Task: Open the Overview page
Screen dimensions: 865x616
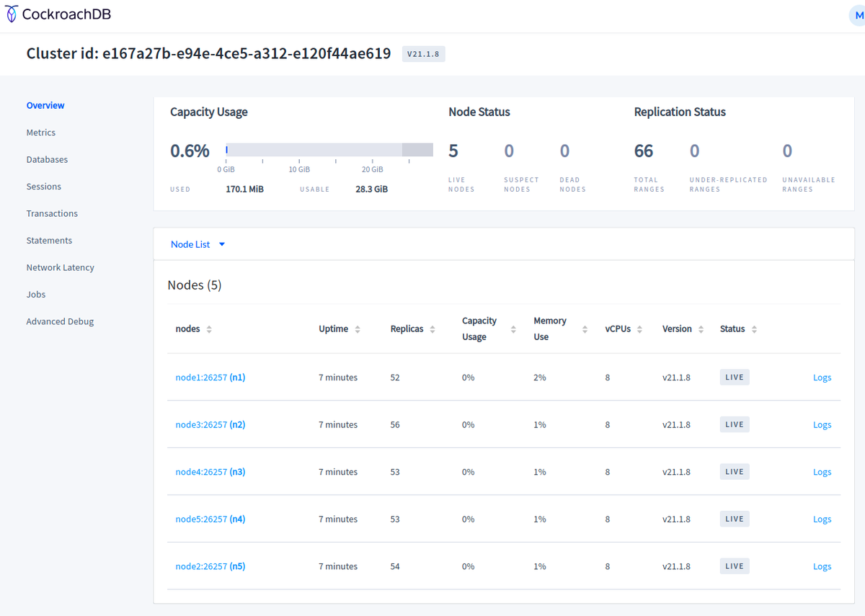Action: click(x=45, y=105)
